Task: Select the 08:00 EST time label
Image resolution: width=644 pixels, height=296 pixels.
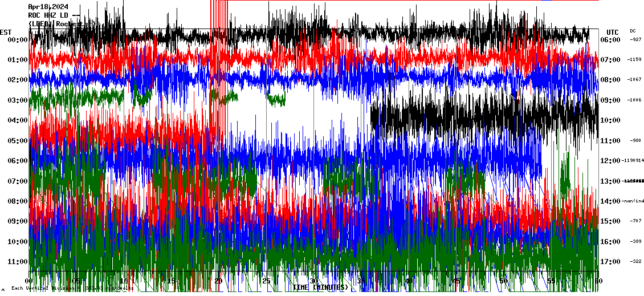Action: (x=17, y=201)
